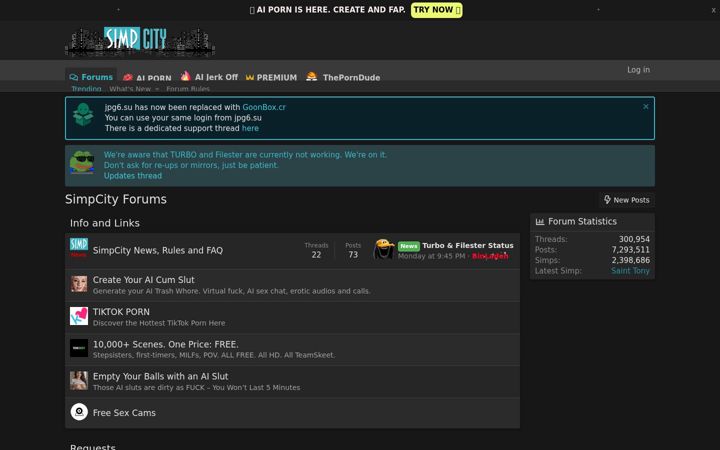The width and height of the screenshot is (720, 450).
Task: Click the chat bubbles icon on Forums tab
Action: point(73,77)
